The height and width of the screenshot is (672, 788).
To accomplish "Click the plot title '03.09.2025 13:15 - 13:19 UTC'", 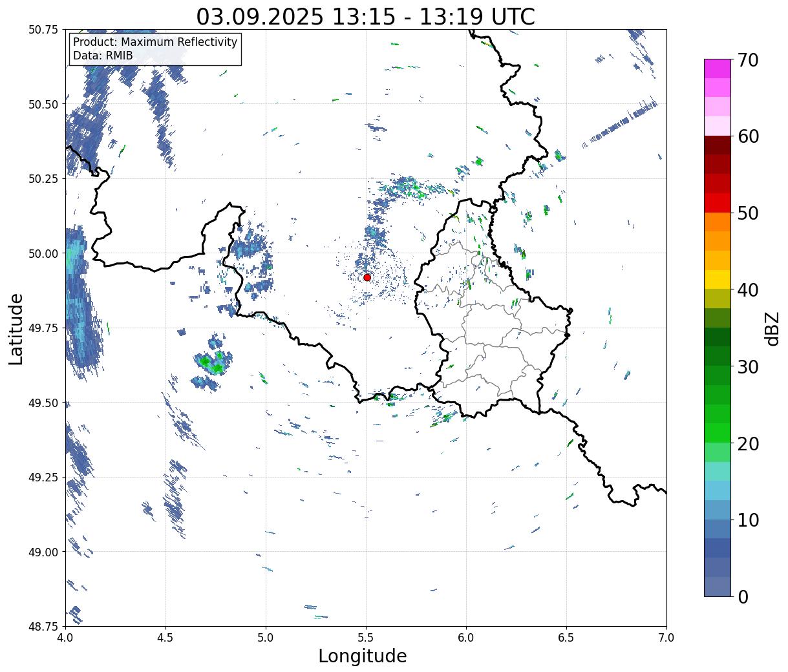I will pyautogui.click(x=366, y=17).
